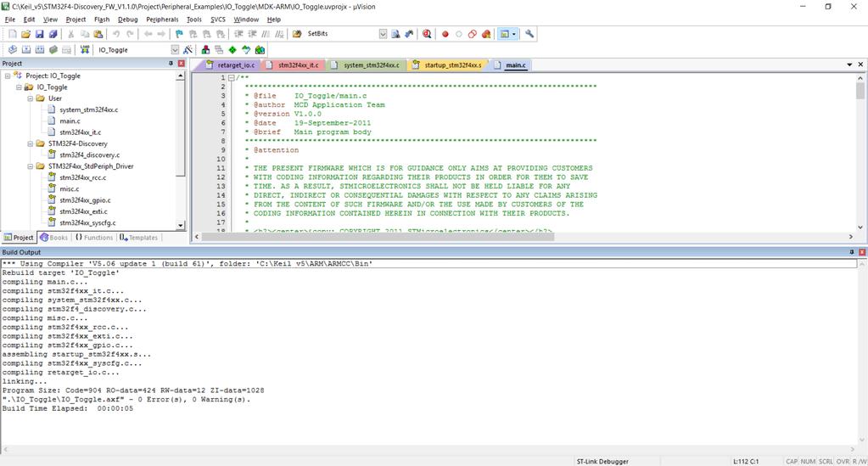Viewport: 868px width, 466px height.
Task: Collapse the Project: IO_Toggle root node
Action: [7, 76]
